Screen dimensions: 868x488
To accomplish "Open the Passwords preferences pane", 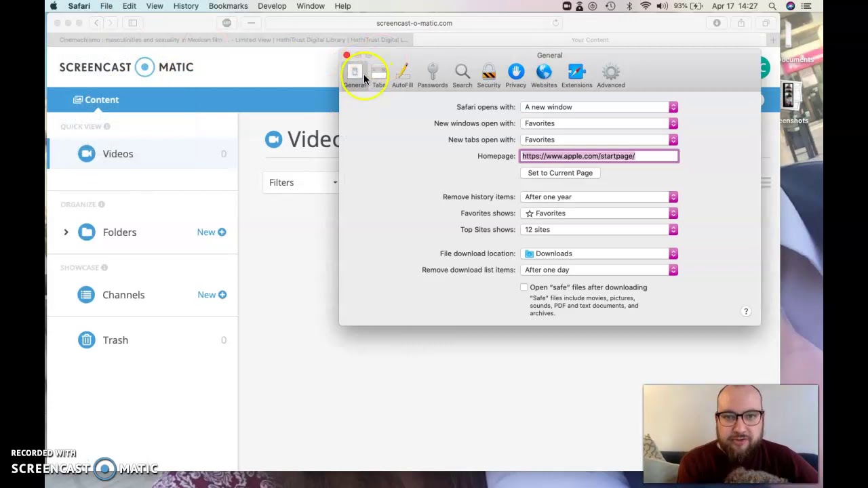I will 433,76.
